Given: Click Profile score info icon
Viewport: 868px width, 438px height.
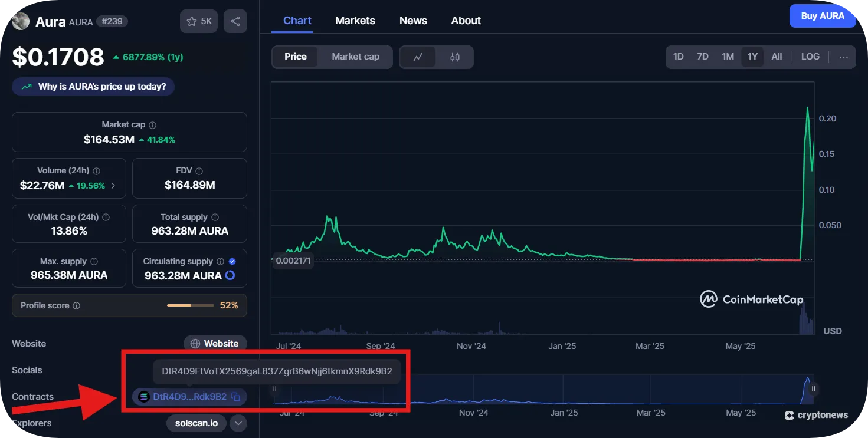Looking at the screenshot, I should pyautogui.click(x=77, y=305).
